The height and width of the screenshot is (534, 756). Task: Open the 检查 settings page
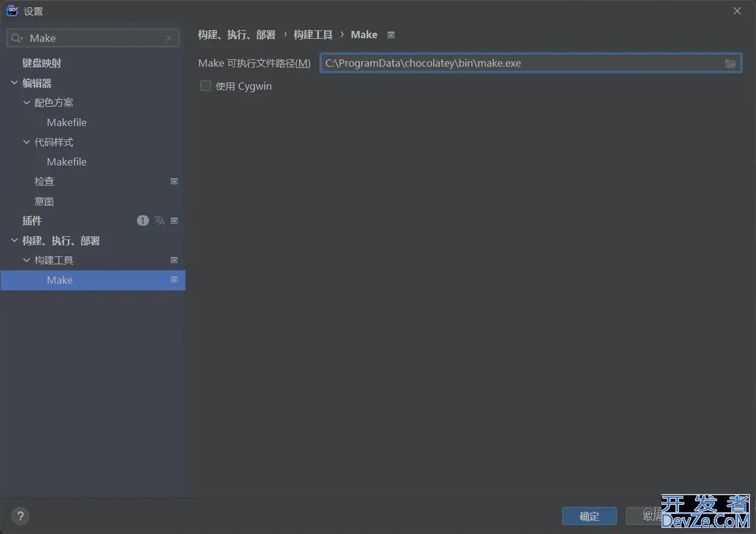(44, 181)
